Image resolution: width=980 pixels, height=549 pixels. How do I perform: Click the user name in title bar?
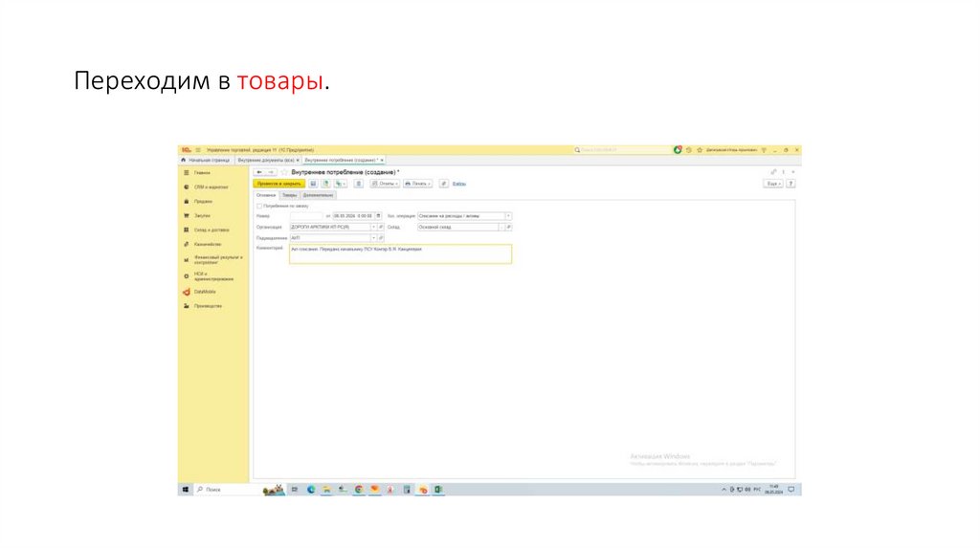[x=731, y=150]
